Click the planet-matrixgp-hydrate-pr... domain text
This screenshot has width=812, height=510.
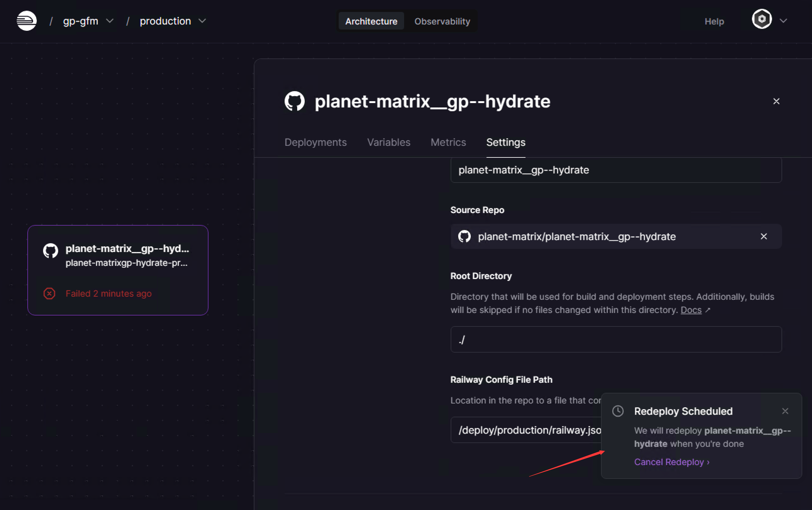[x=126, y=263]
